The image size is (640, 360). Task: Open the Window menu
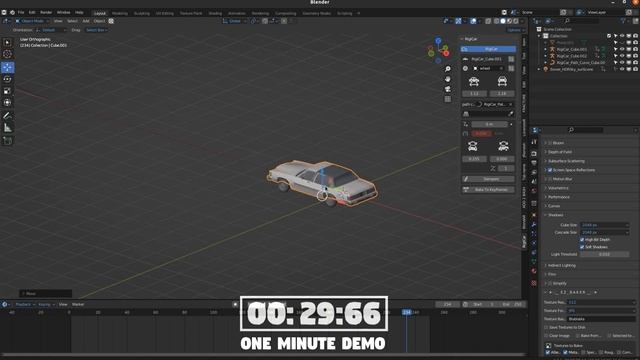tap(63, 13)
